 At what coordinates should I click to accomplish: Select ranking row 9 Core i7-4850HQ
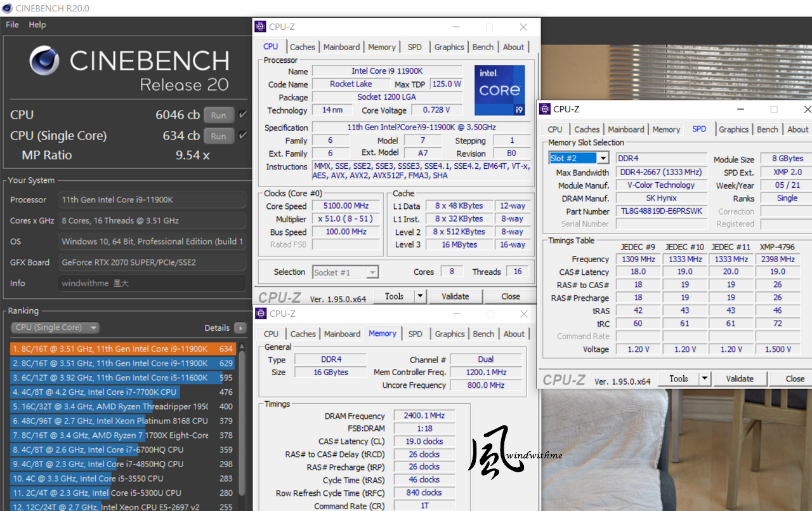pyautogui.click(x=123, y=464)
